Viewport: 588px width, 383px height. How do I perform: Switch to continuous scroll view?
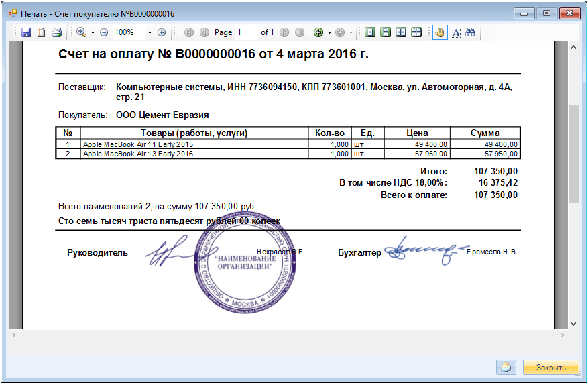[386, 32]
